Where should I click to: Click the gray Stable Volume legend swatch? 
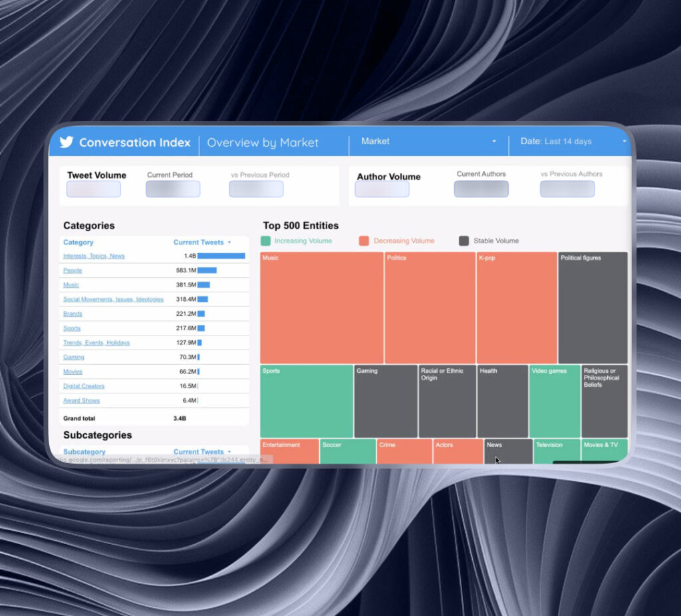[x=464, y=241]
